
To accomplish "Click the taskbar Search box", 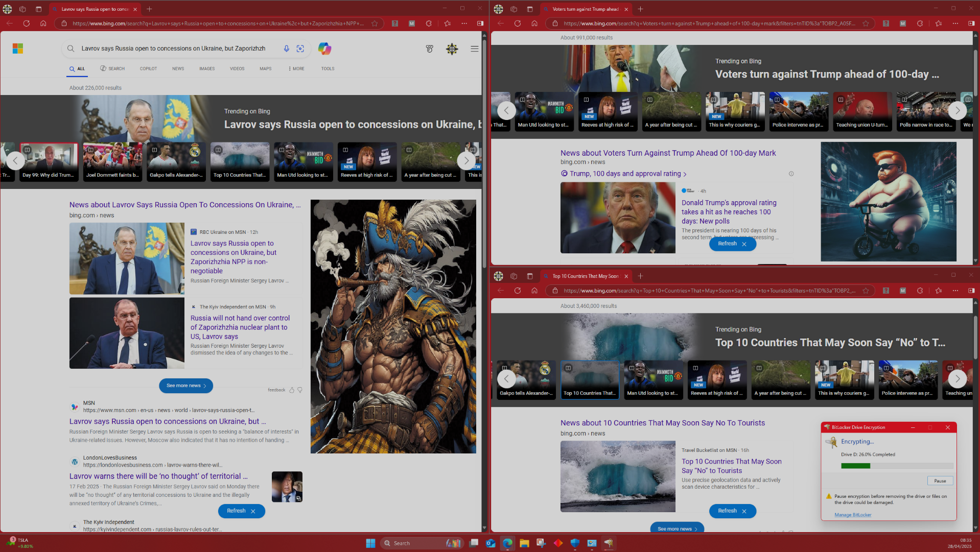I will tap(422, 543).
